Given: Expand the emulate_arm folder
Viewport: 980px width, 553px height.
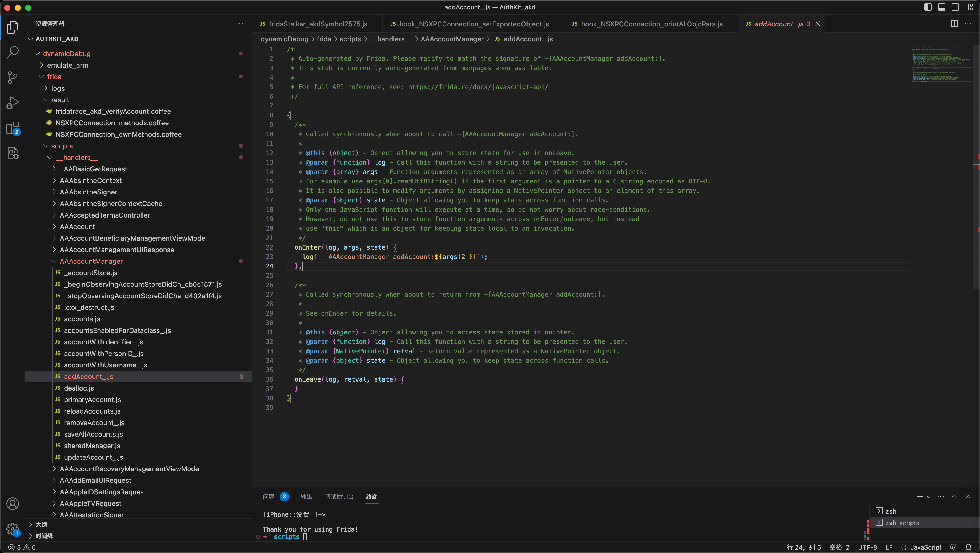Looking at the screenshot, I should pyautogui.click(x=68, y=65).
